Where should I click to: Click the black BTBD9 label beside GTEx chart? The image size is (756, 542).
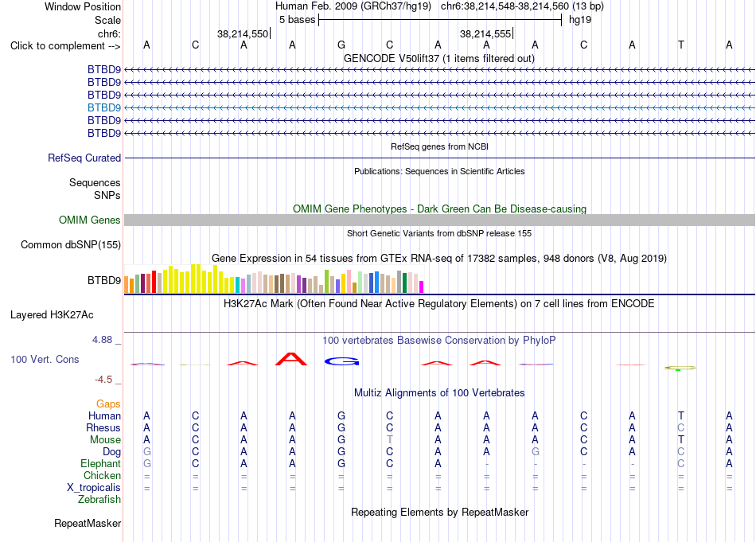click(x=104, y=280)
